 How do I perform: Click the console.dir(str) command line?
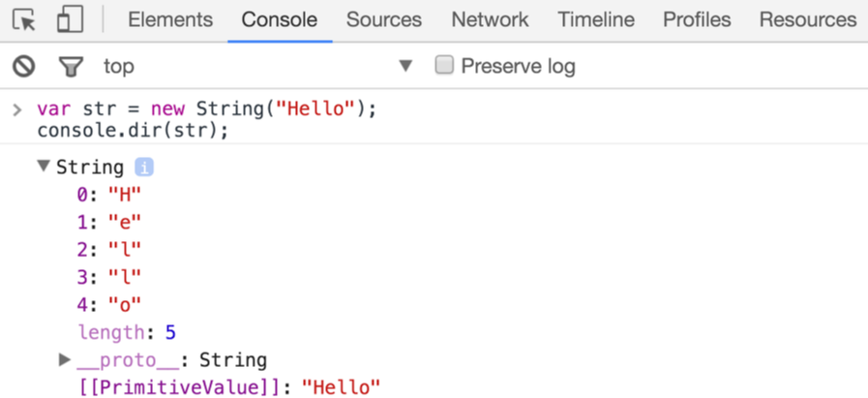point(133,132)
